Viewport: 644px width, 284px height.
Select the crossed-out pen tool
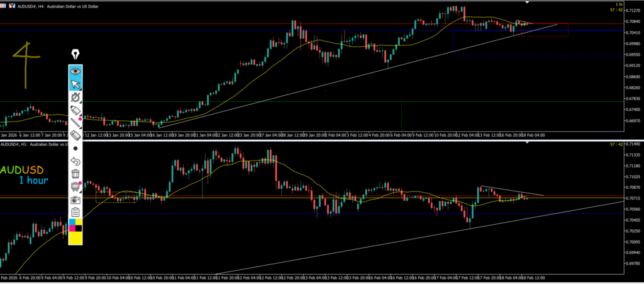[75, 98]
